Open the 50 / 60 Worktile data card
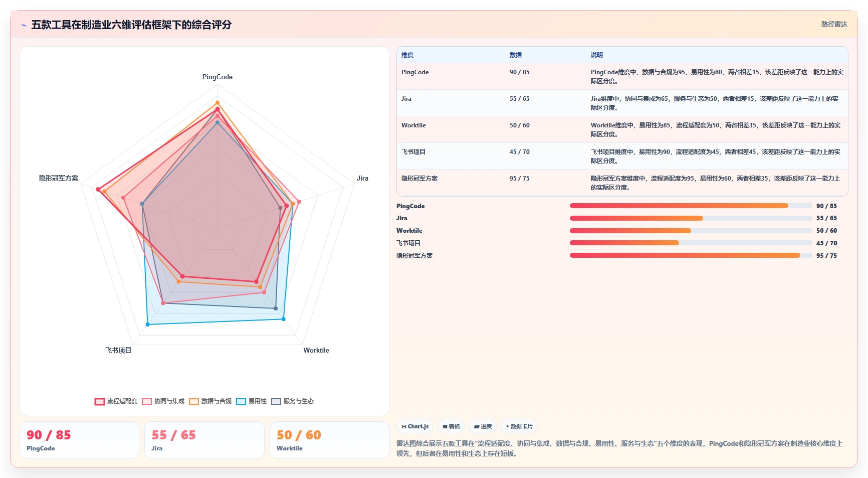The image size is (868, 478). 329,440
